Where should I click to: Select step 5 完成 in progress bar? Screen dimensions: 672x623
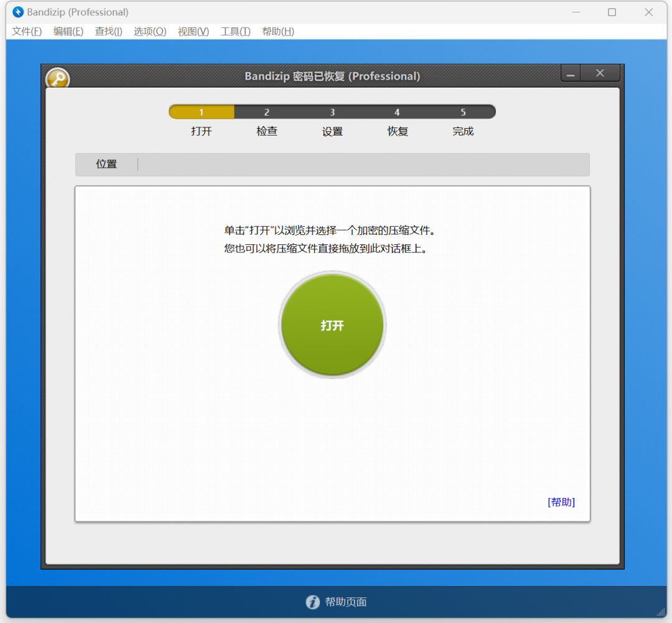click(463, 112)
